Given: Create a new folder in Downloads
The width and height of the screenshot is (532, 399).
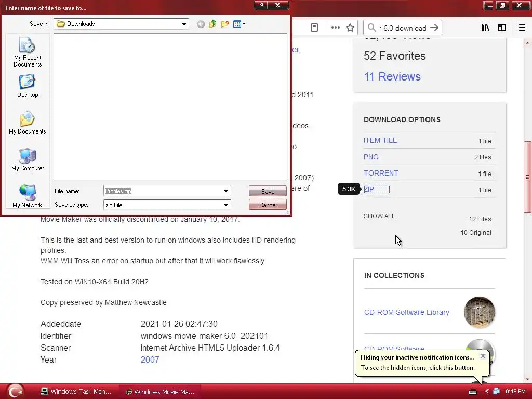Looking at the screenshot, I should (x=224, y=24).
